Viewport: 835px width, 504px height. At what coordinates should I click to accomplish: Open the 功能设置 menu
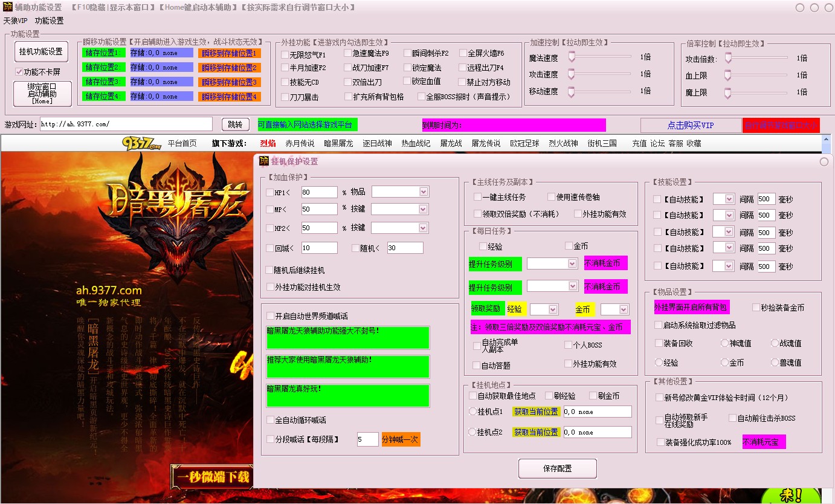(x=49, y=21)
